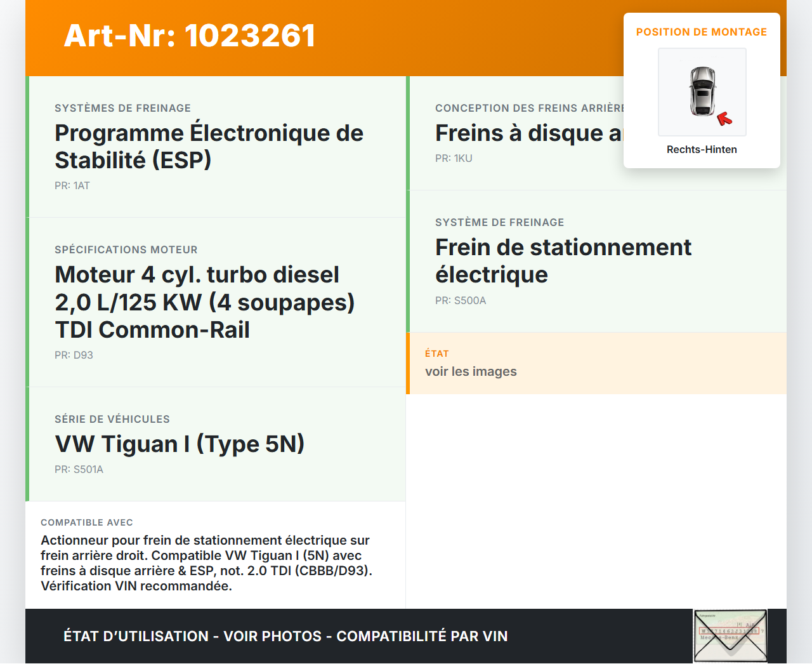
Task: Click the ÉTAT D'UTILISATION footer banner text
Action: coord(285,636)
